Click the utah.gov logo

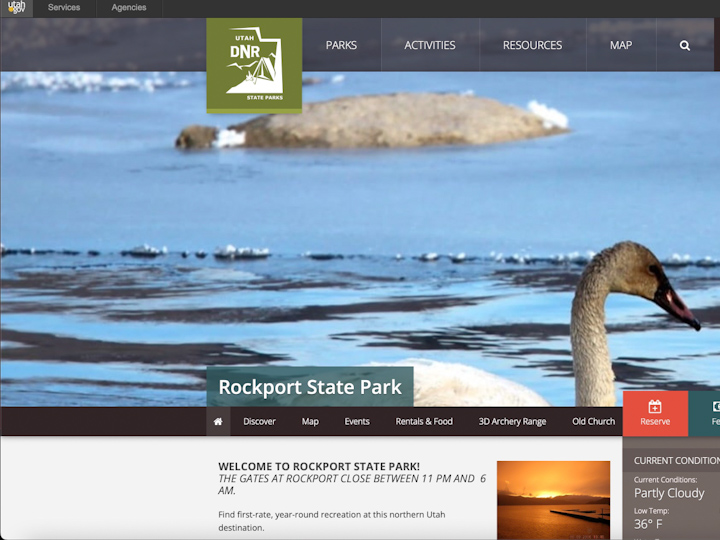point(16,8)
